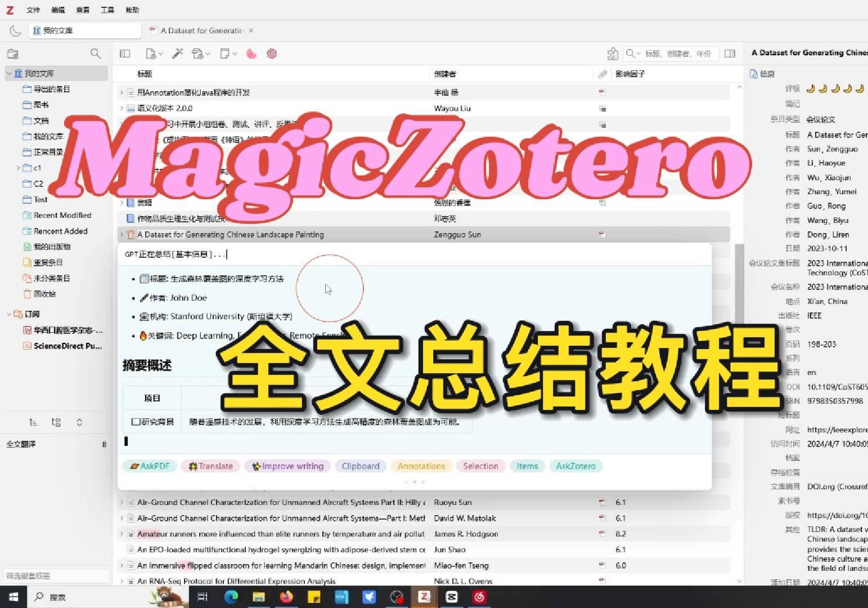Open the new item dropdown arrow
The image size is (868, 608).
tap(160, 54)
